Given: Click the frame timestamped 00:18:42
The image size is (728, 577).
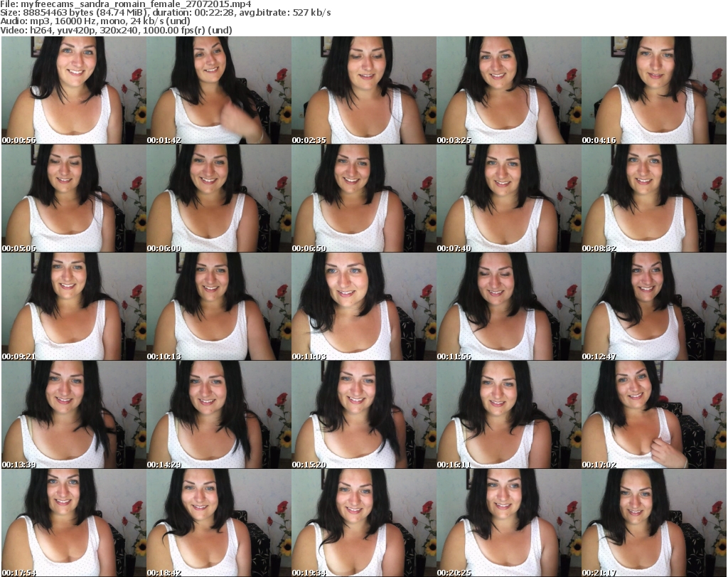Looking at the screenshot, I should (219, 523).
